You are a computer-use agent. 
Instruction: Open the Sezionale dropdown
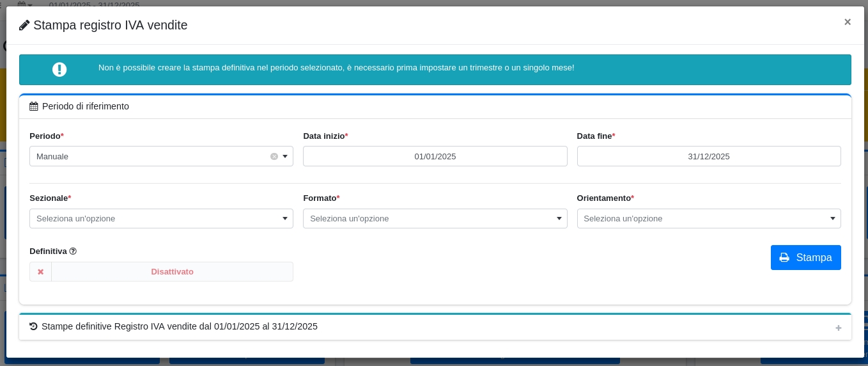click(x=161, y=219)
